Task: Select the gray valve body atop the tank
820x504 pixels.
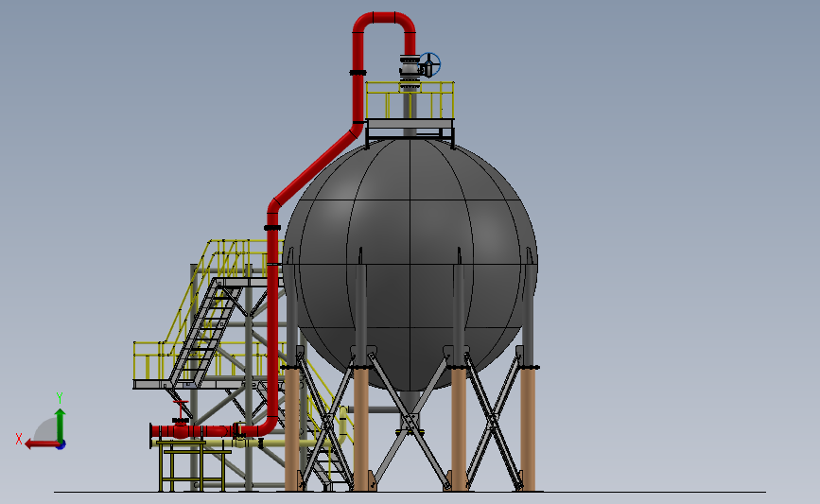Action: click(410, 68)
